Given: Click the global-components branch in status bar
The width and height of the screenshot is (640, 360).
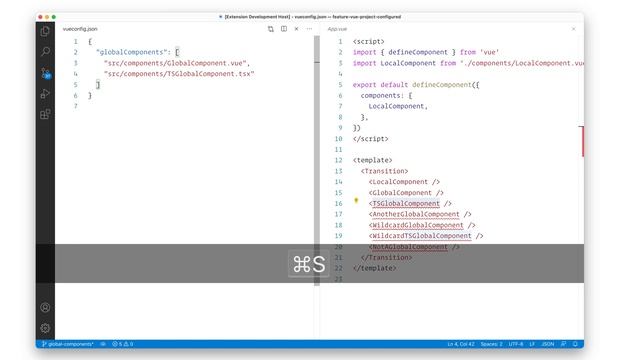Looking at the screenshot, I should [68, 344].
